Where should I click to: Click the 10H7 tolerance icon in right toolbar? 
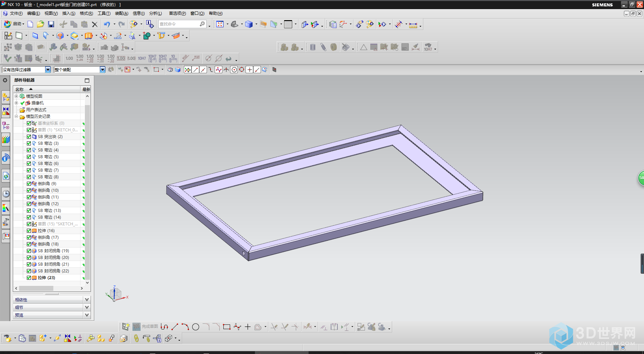428,47
